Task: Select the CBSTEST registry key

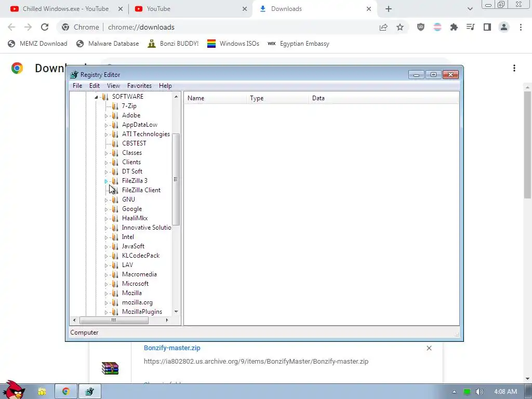Action: pos(134,143)
